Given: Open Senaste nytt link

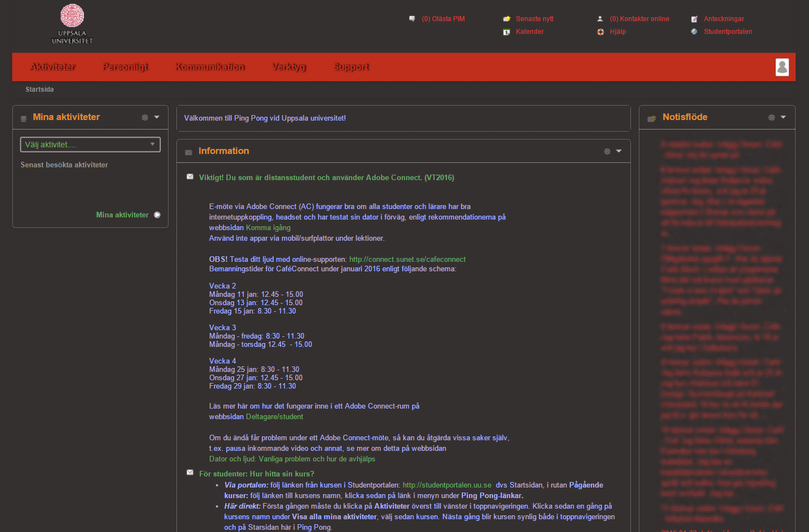Looking at the screenshot, I should click(x=535, y=19).
